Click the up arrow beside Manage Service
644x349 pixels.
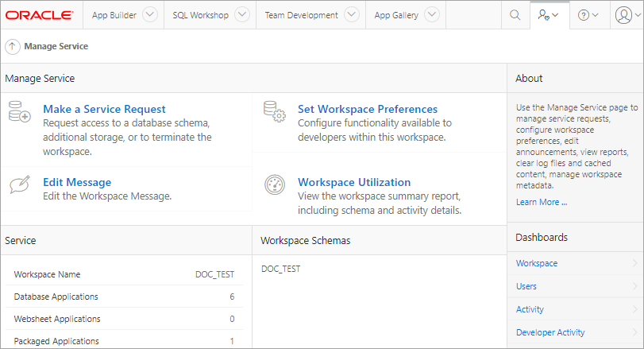13,47
